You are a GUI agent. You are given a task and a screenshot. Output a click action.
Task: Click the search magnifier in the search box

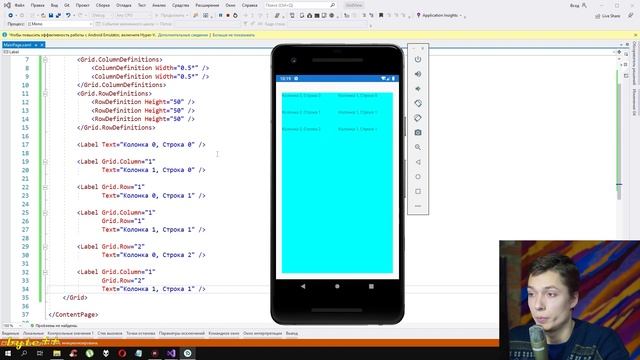click(x=333, y=5)
